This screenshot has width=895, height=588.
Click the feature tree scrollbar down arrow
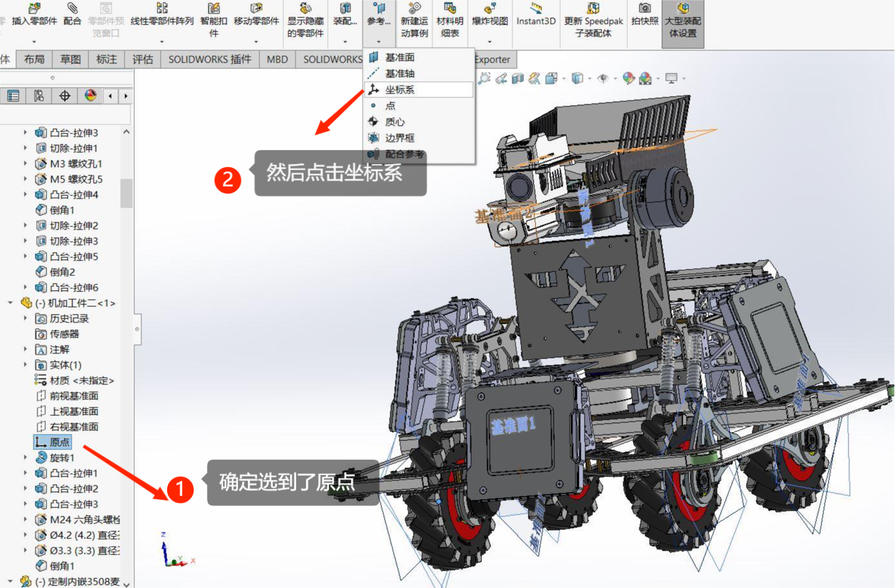126,583
